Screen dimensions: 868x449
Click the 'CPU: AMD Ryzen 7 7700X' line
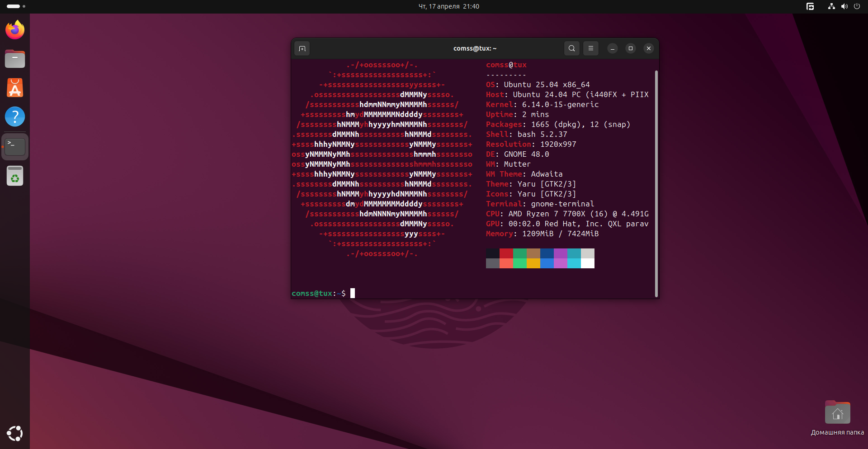(567, 214)
